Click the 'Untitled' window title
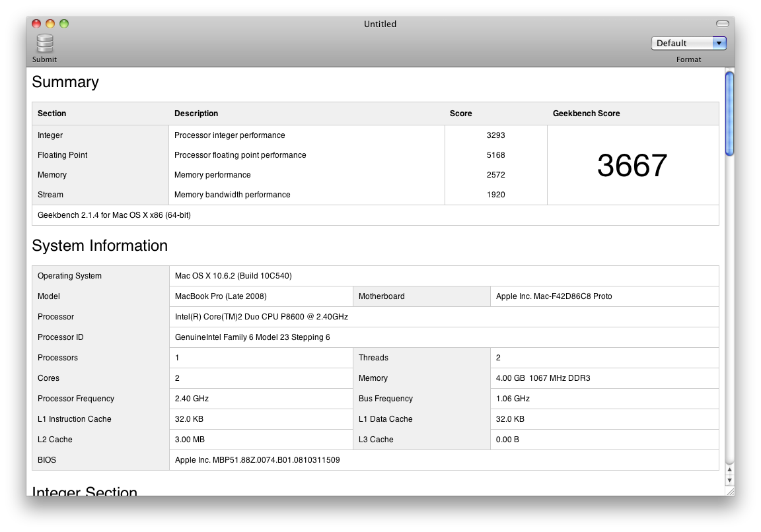The height and width of the screenshot is (532, 761). point(380,24)
